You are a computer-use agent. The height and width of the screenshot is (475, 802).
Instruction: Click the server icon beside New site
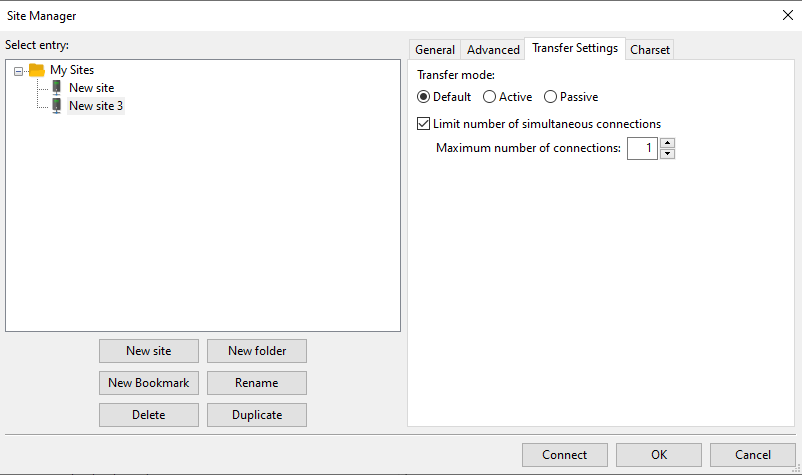pos(57,88)
